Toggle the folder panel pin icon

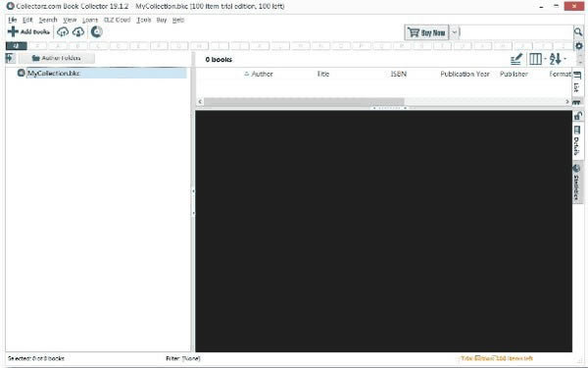[10, 58]
